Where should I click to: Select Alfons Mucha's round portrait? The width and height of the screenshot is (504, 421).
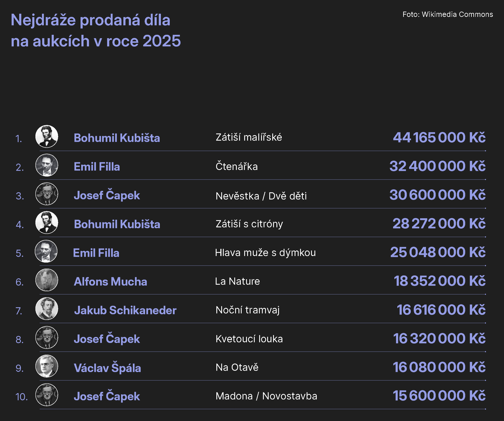coord(47,280)
